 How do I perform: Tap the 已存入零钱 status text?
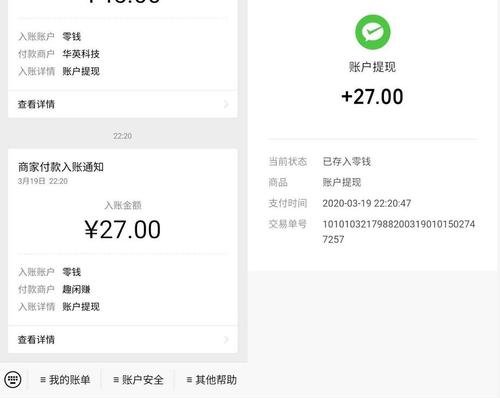click(347, 161)
